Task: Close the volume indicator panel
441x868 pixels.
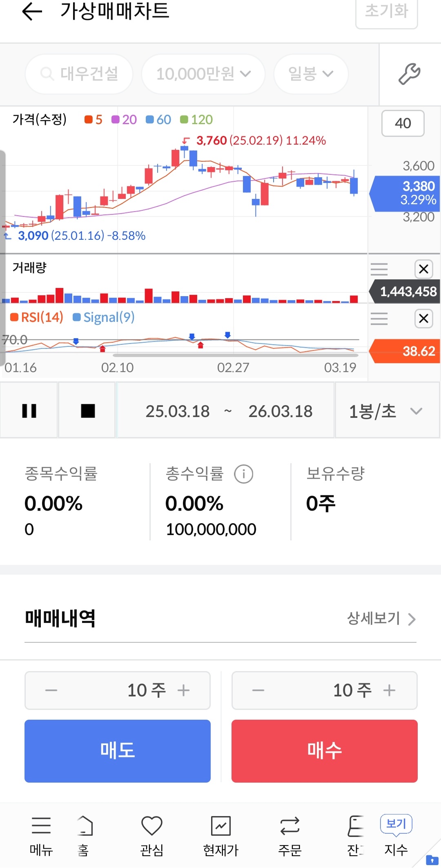Action: (423, 269)
